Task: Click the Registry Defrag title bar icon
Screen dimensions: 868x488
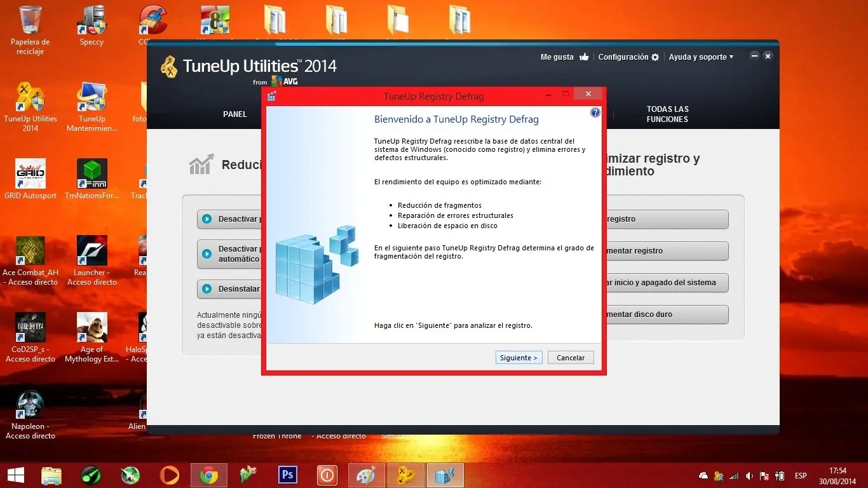Action: (272, 97)
